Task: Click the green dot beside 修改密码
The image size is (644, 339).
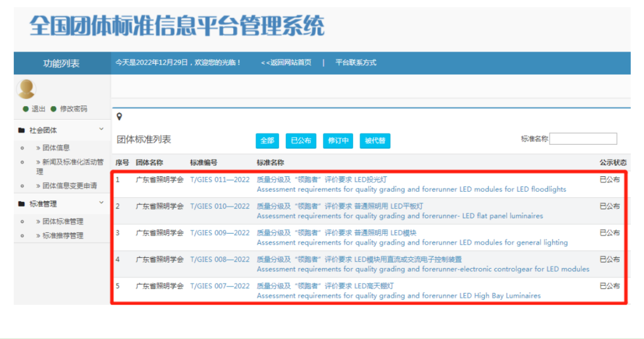Action: [x=53, y=109]
